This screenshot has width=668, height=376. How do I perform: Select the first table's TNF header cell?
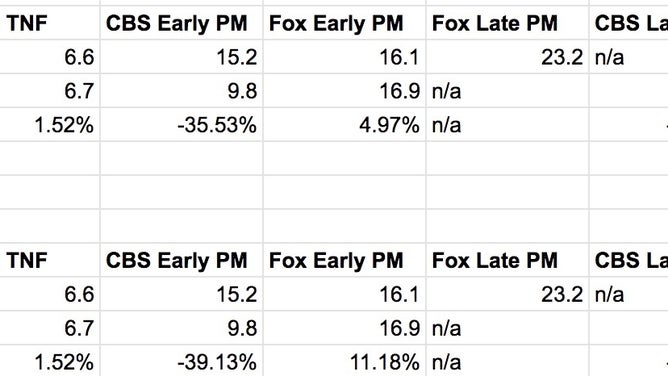pos(50,23)
